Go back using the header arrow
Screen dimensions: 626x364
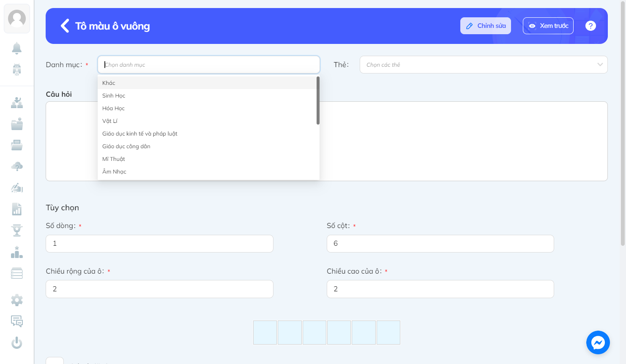pos(65,26)
